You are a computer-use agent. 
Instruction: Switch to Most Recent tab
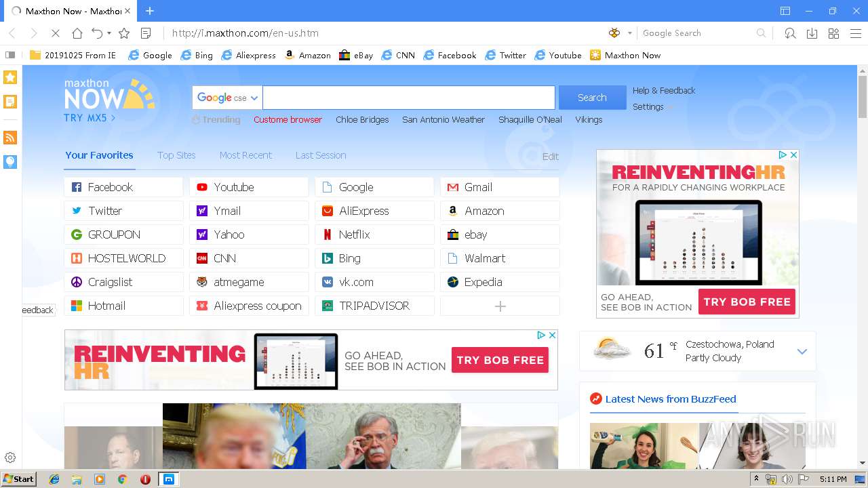245,155
